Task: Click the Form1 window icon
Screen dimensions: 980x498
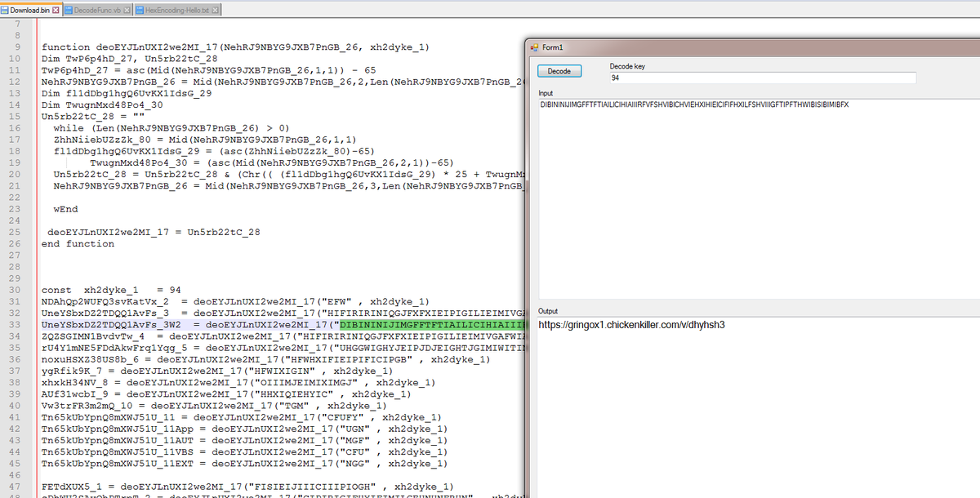Action: pyautogui.click(x=534, y=47)
